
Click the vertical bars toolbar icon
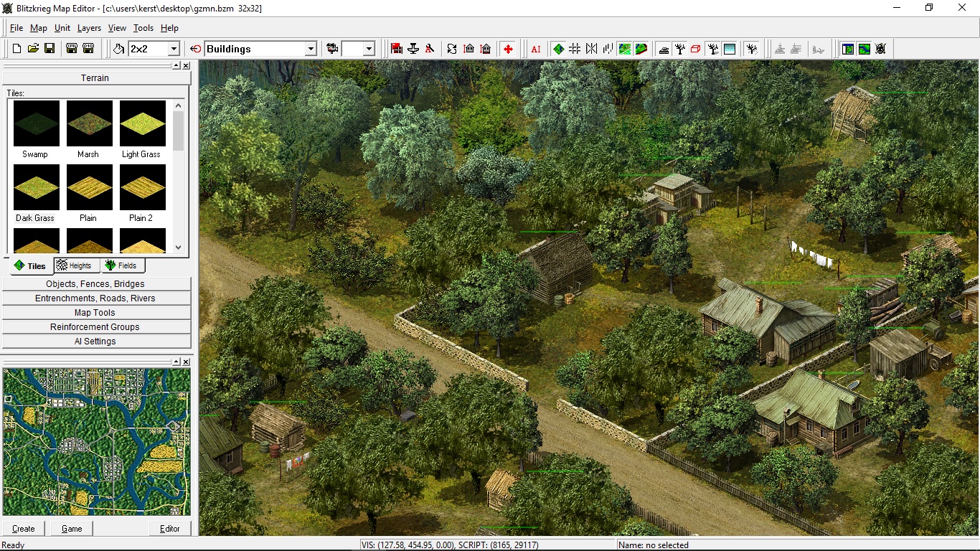608,49
